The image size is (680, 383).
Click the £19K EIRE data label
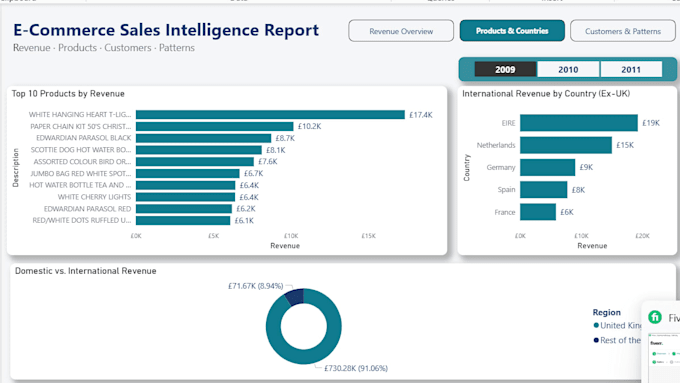(x=651, y=123)
